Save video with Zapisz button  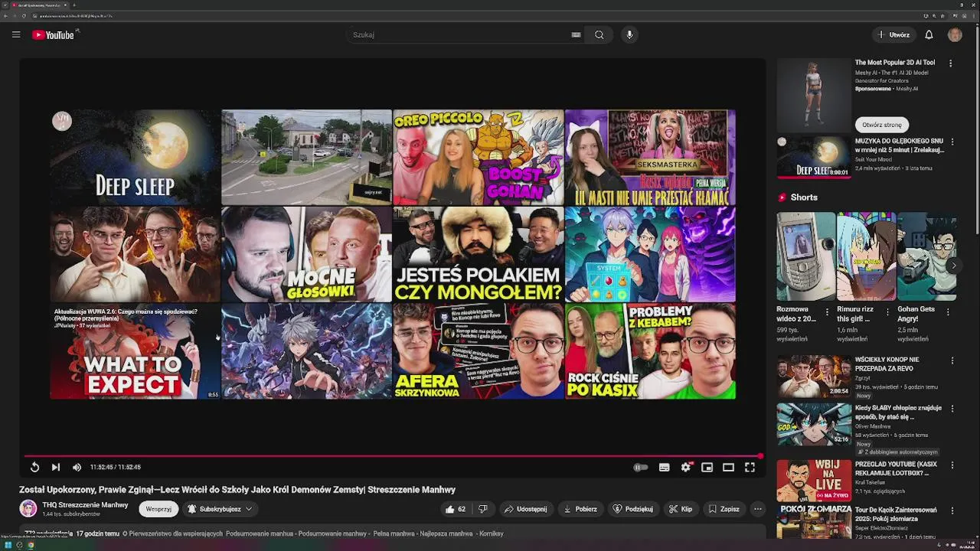pyautogui.click(x=724, y=509)
